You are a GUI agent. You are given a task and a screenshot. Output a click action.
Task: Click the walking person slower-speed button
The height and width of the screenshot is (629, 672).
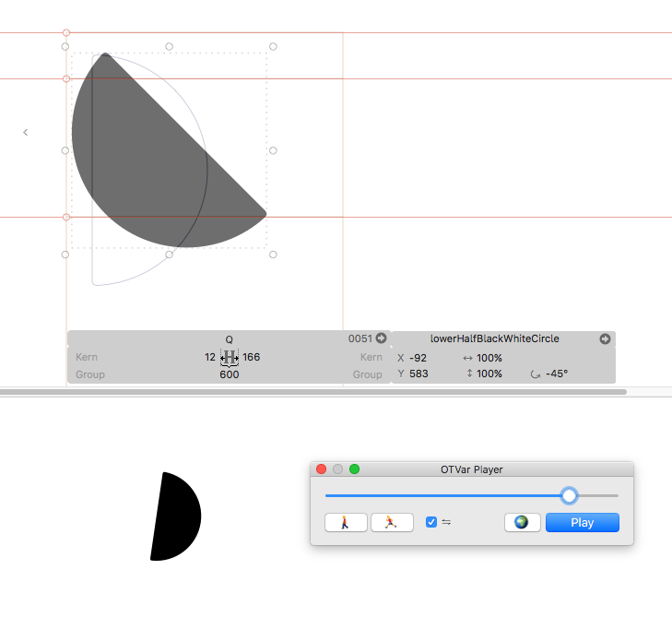(347, 523)
